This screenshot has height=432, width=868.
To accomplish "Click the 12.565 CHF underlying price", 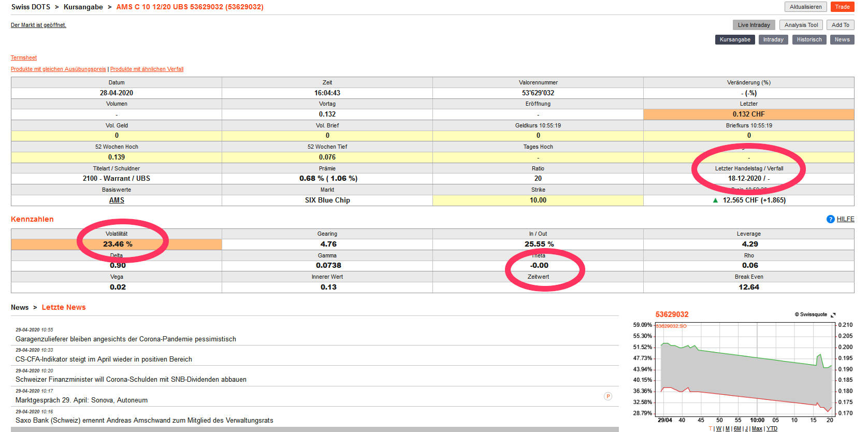I will coord(754,200).
